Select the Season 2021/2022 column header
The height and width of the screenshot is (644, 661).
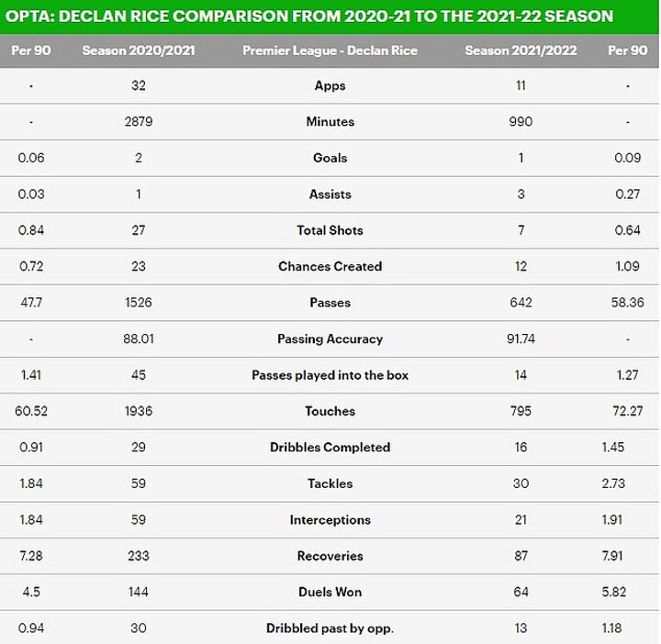tap(521, 50)
